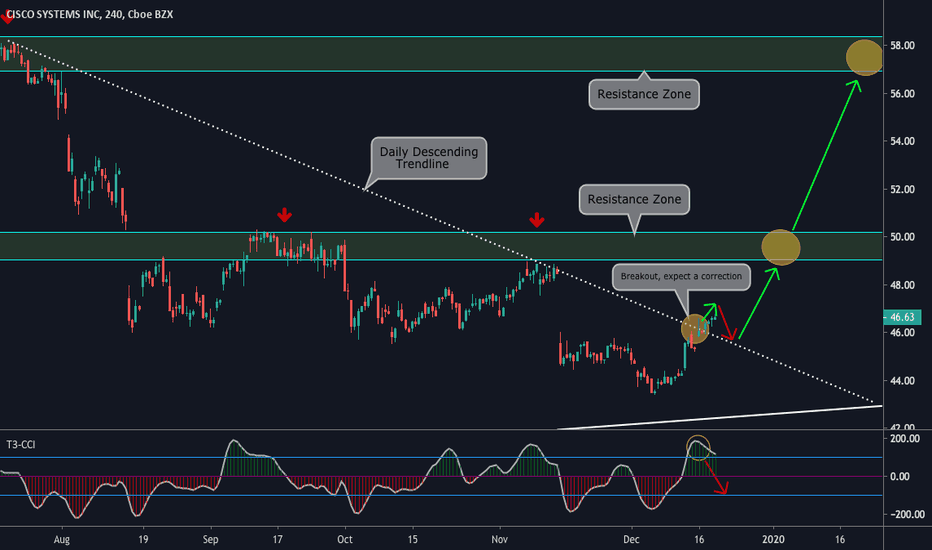
Task: Click the Daily Descending Trendline callout
Action: 429,158
